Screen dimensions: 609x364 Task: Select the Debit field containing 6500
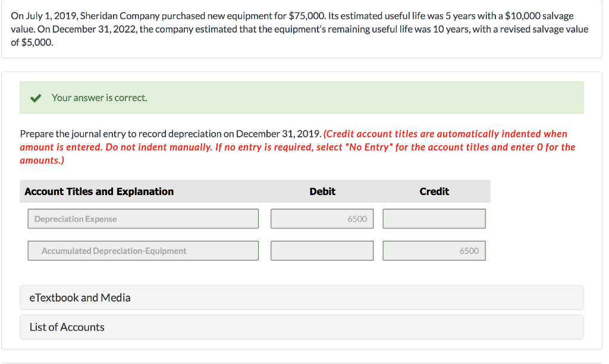coord(322,218)
